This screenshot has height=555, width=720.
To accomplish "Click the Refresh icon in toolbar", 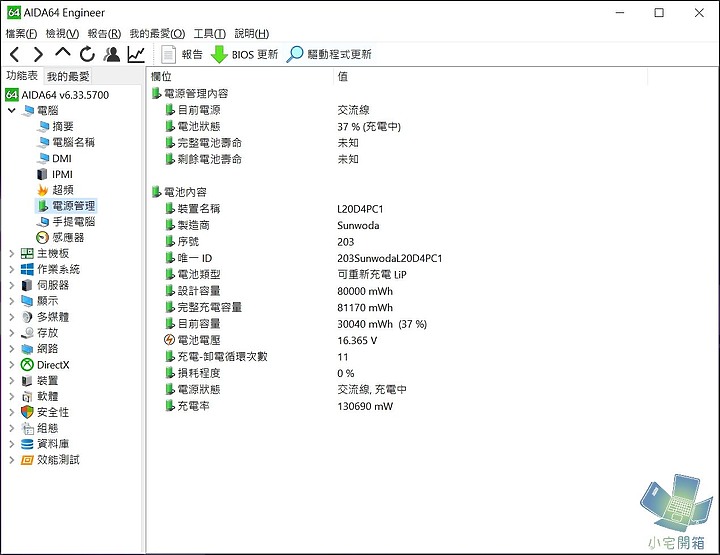I will pos(87,55).
